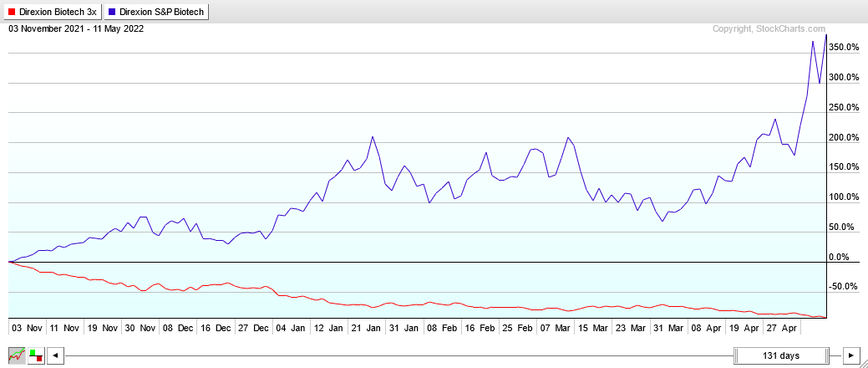Click the '31 Jan' date label
Viewport: 868px width, 368px height.
point(403,328)
